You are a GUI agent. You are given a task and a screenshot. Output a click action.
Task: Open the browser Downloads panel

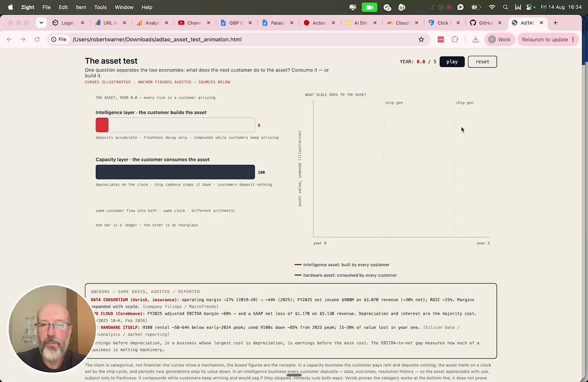pyautogui.click(x=476, y=39)
